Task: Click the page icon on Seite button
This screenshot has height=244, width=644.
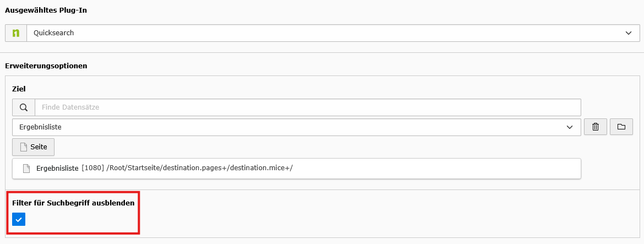Action: click(x=24, y=147)
